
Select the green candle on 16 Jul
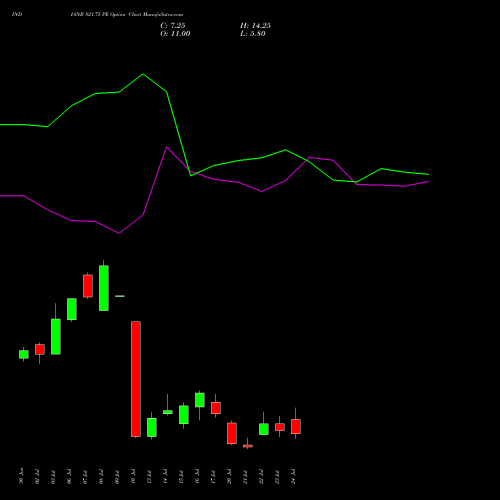tap(200, 400)
